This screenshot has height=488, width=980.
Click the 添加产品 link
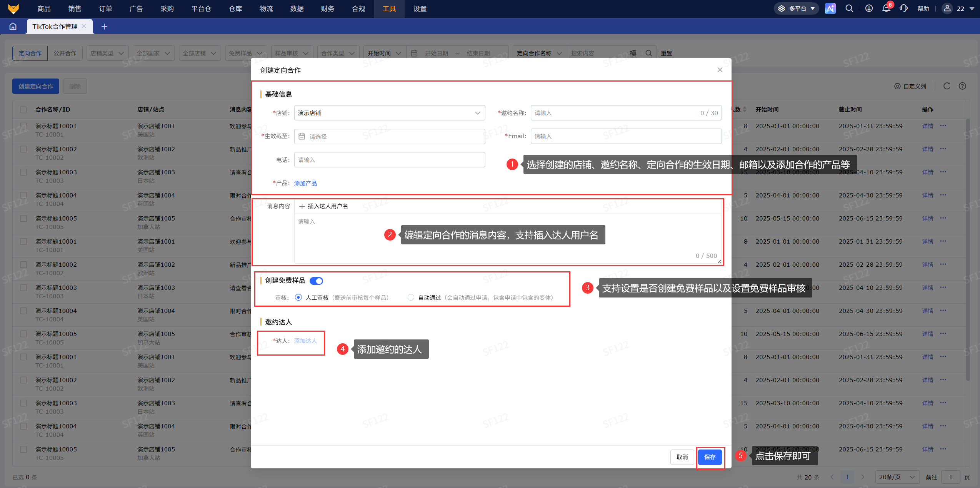coord(305,184)
